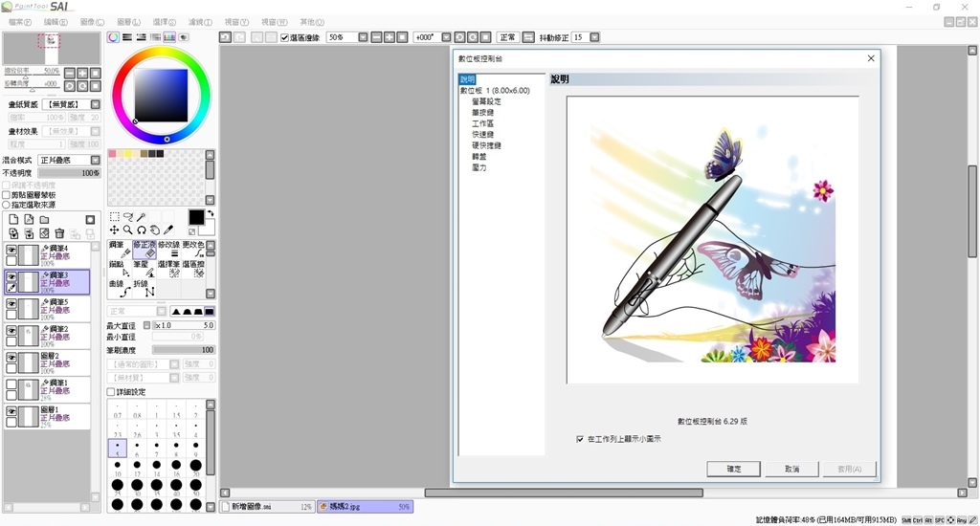
Task: Open the 混合模式 blending mode dropdown
Action: coord(67,161)
